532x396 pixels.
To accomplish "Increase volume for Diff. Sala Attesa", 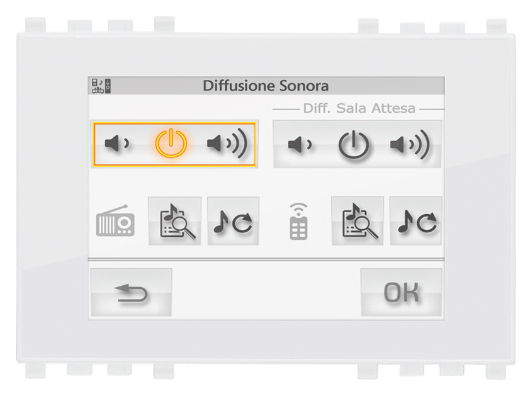I will [x=410, y=145].
